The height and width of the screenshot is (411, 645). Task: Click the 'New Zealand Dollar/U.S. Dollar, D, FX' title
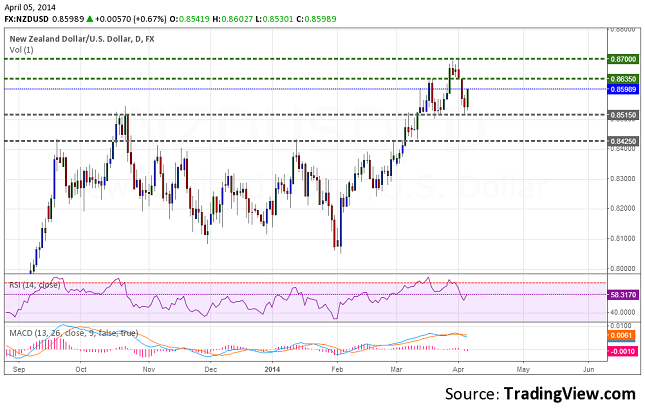point(82,39)
